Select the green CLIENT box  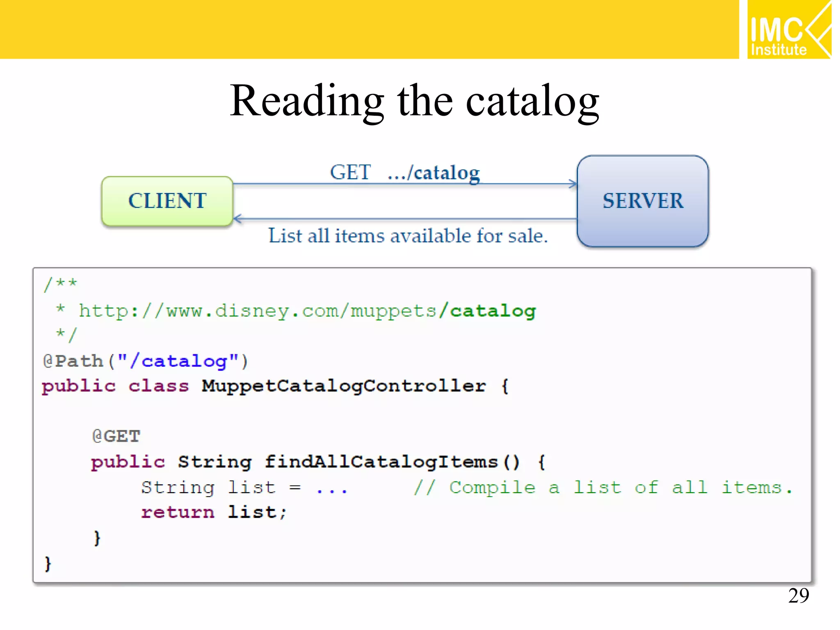167,201
